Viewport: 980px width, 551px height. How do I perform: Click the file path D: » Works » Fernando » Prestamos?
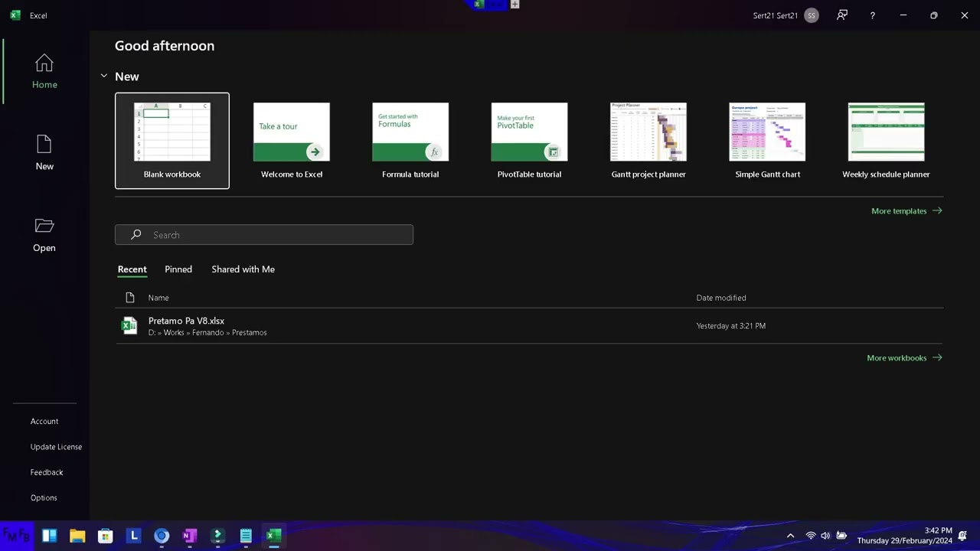coord(207,333)
